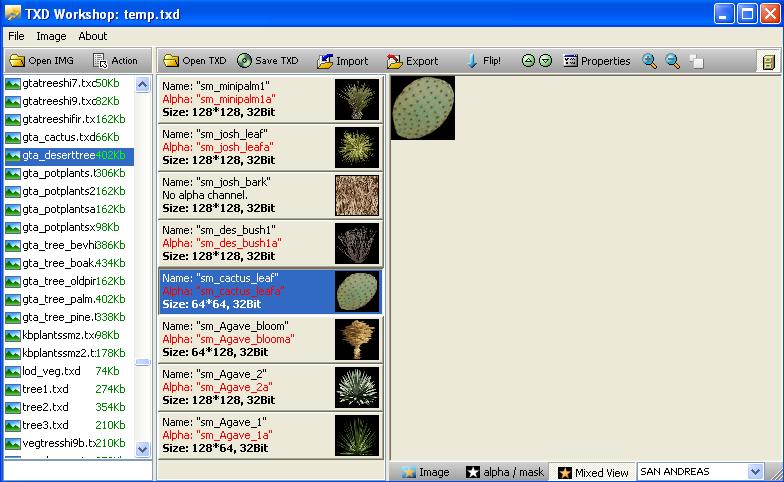This screenshot has height=482, width=784.
Task: Select gta_potplantsx file entry
Action: (x=69, y=227)
